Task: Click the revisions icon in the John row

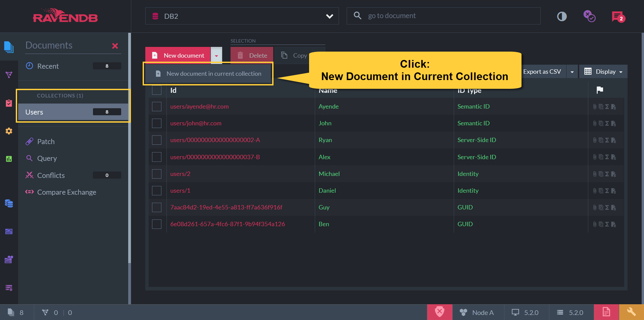Action: [x=601, y=123]
